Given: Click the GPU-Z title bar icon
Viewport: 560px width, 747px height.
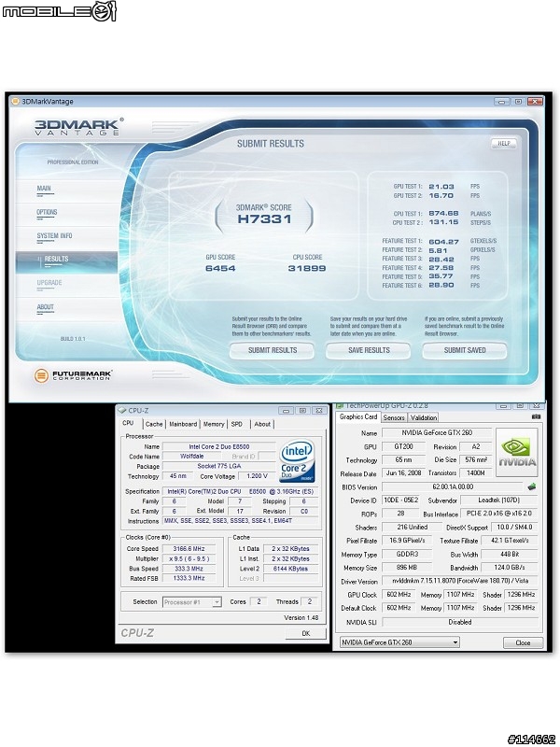Looking at the screenshot, I should (340, 406).
